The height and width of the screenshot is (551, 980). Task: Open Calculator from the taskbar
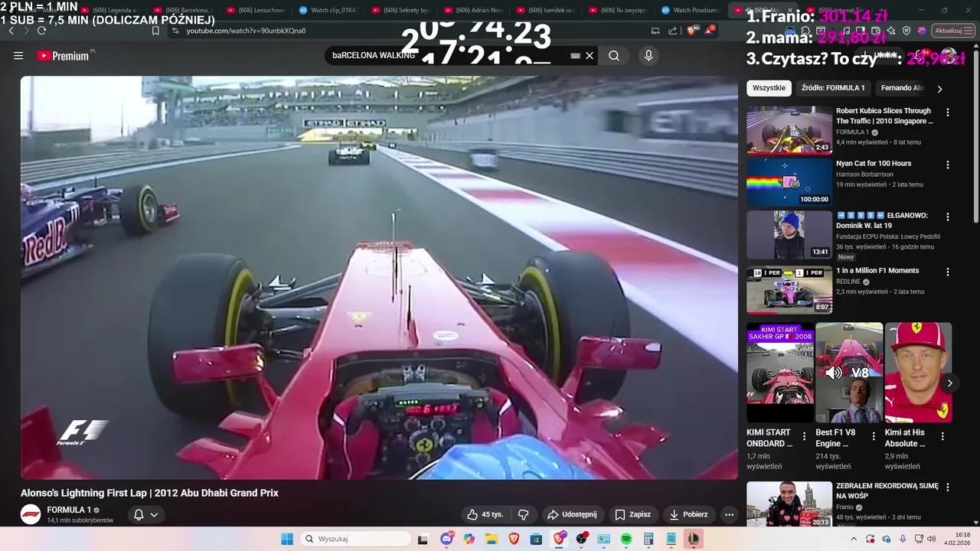coord(648,539)
